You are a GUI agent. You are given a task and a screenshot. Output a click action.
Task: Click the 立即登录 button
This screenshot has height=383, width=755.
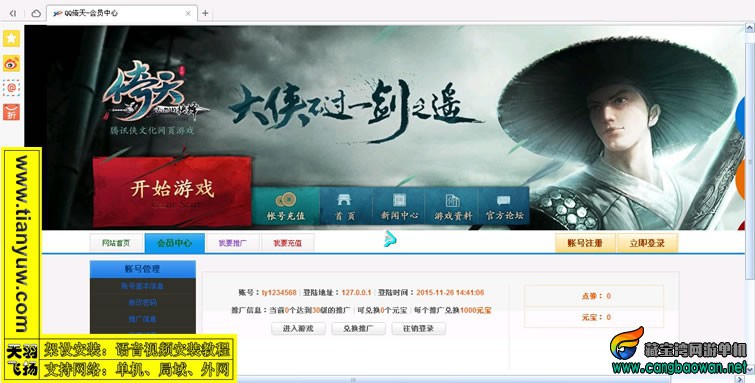647,243
